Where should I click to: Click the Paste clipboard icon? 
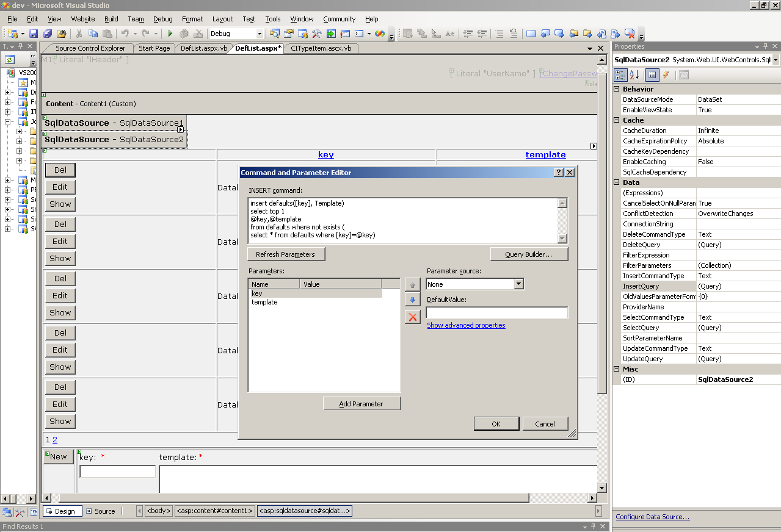tap(107, 34)
